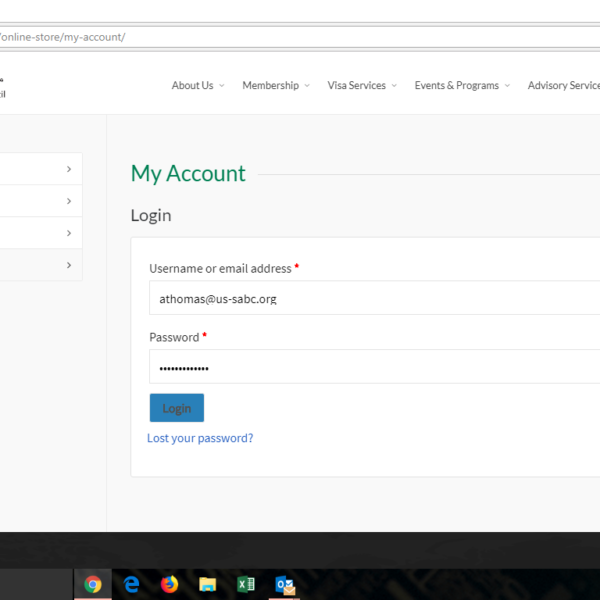Open the About Us dropdown menu
Screen dimensions: 600x600
tap(197, 86)
